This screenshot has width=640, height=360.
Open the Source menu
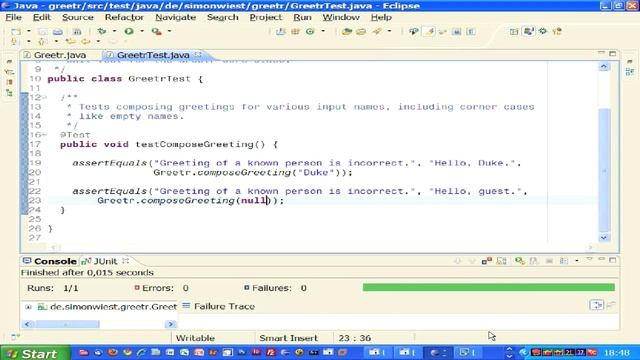click(78, 18)
